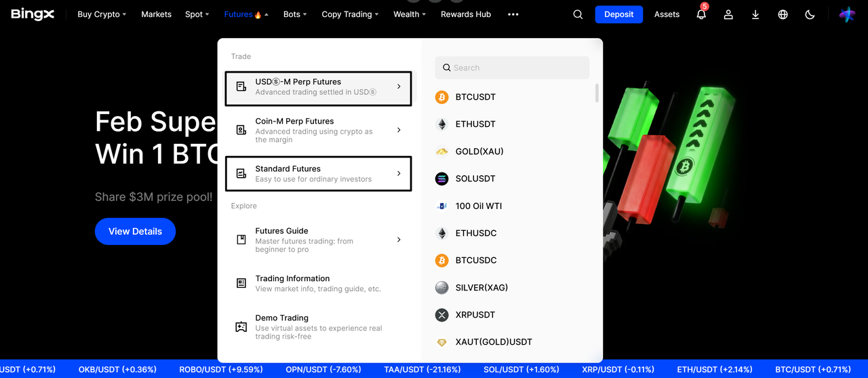Expand the Buy Crypto dropdown
Image resolution: width=868 pixels, height=378 pixels.
click(102, 14)
